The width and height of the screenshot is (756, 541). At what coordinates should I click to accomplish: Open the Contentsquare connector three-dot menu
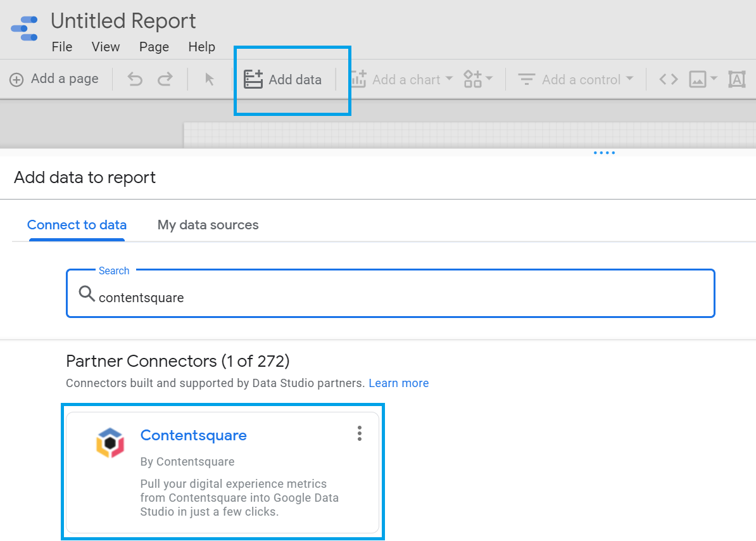(359, 433)
